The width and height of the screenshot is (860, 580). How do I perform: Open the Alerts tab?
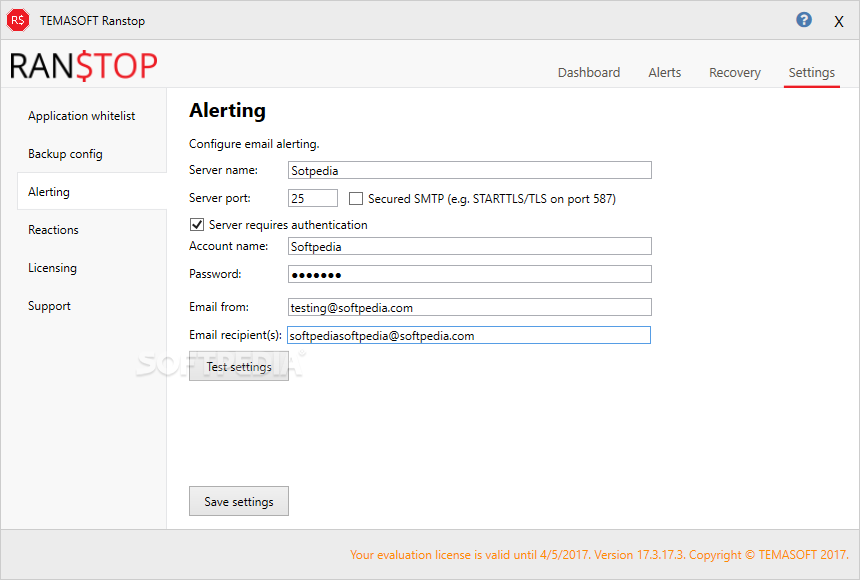pos(664,72)
